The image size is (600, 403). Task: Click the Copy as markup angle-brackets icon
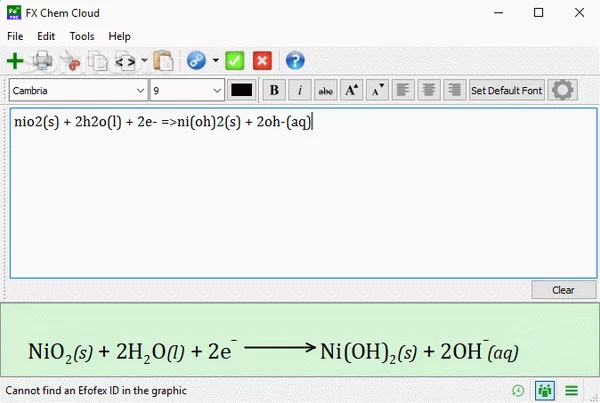[x=126, y=61]
